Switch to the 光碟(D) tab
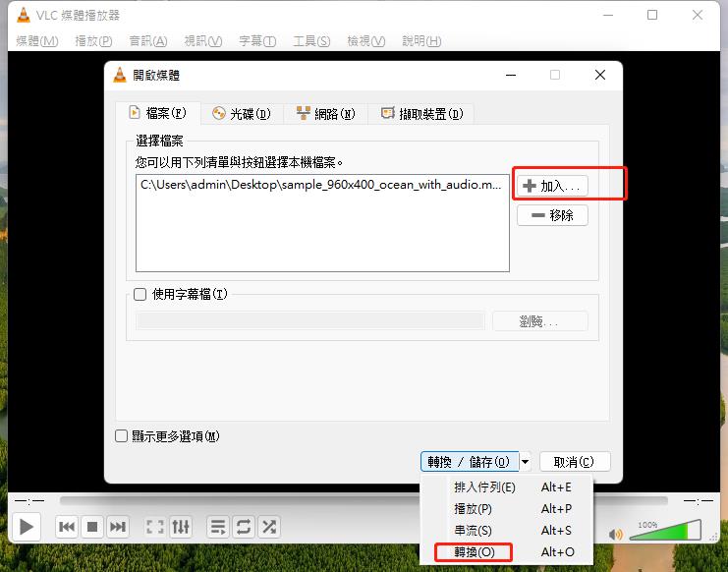The height and width of the screenshot is (572, 728). click(242, 113)
